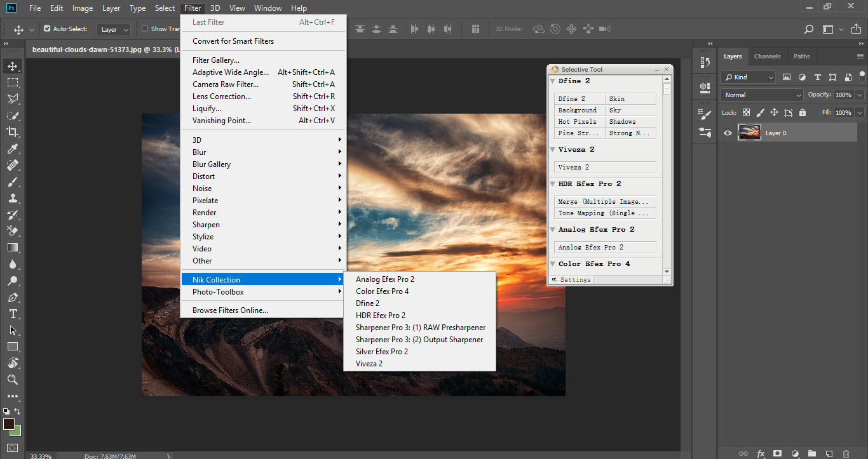Select the Dodge tool

(x=13, y=281)
